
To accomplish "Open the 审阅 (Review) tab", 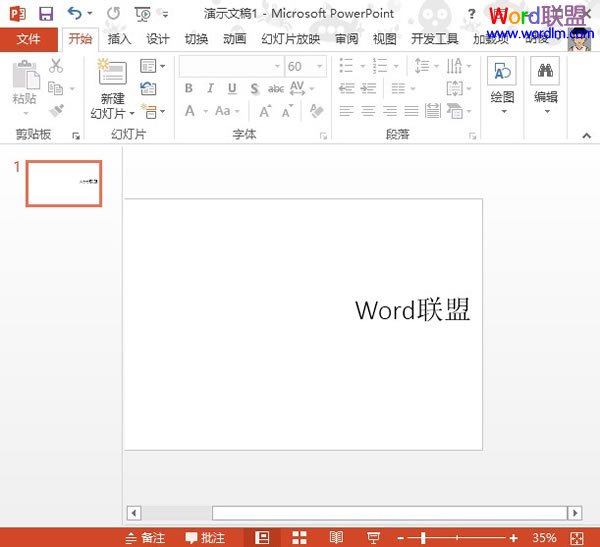I will pos(346,39).
